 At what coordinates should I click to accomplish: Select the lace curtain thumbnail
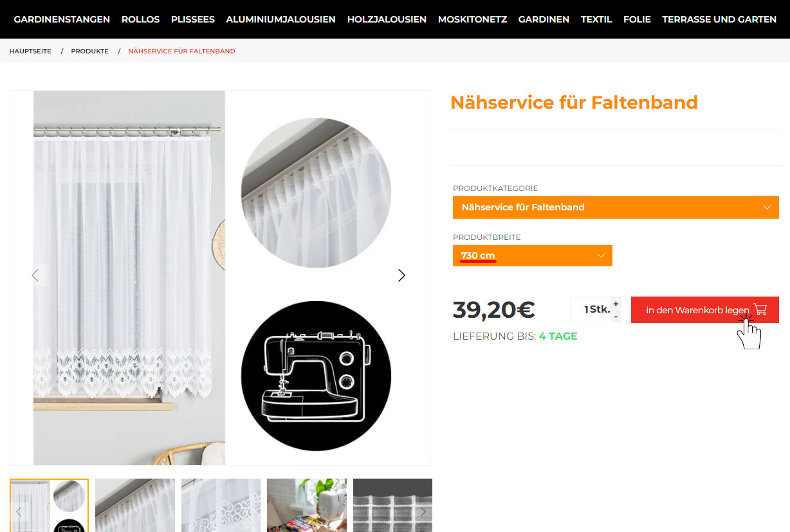click(x=221, y=506)
